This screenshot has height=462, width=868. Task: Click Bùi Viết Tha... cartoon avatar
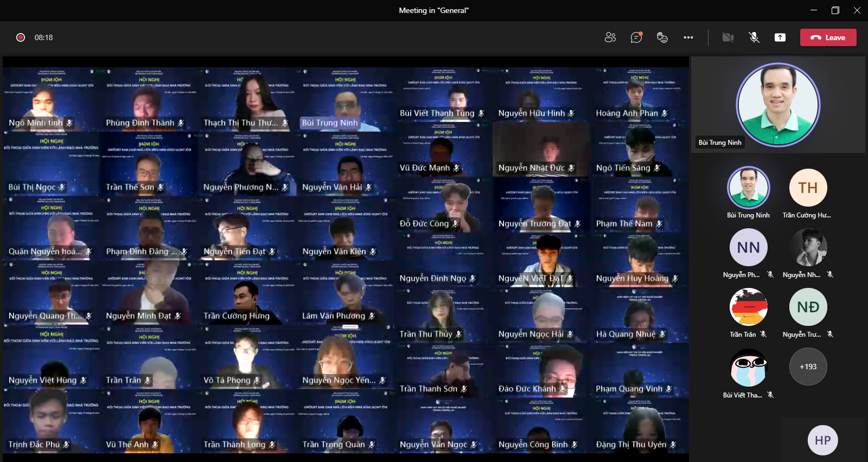748,367
